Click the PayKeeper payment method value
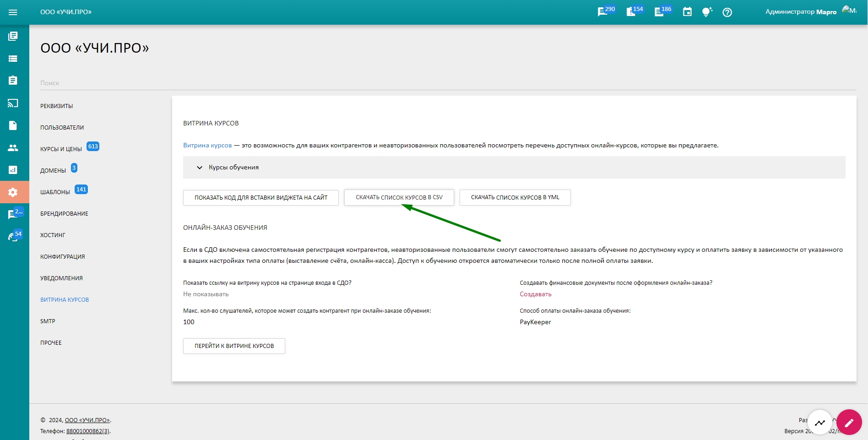 click(536, 322)
